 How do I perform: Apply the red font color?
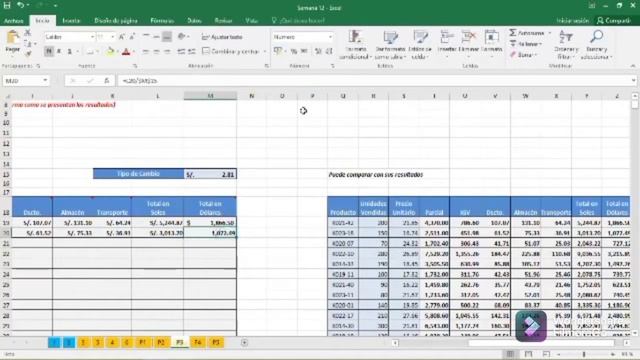[x=126, y=51]
